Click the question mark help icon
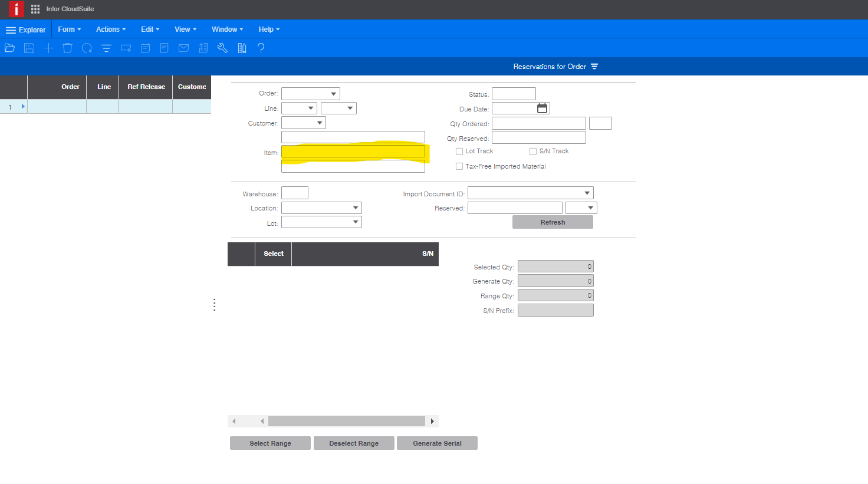 [261, 48]
